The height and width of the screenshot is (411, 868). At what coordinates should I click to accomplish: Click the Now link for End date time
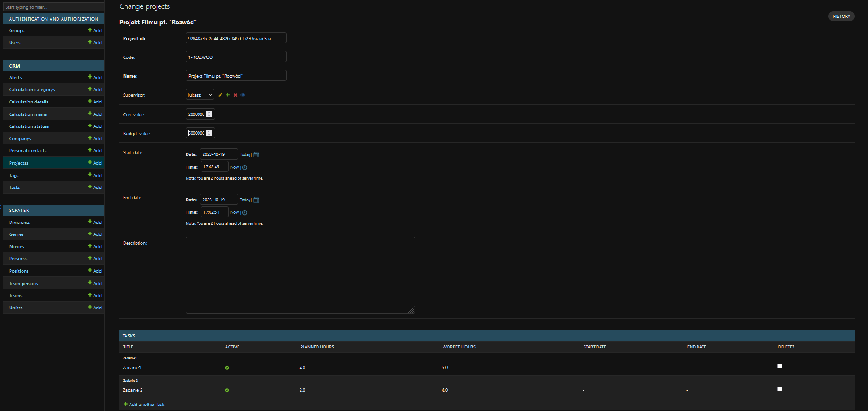point(234,212)
